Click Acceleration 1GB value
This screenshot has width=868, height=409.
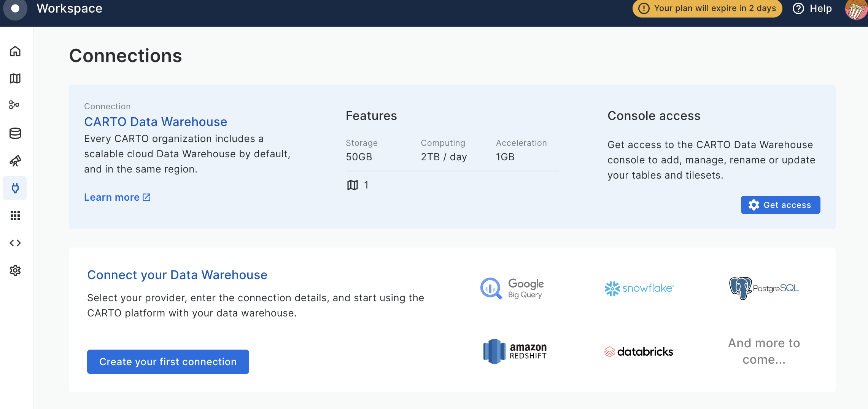click(x=505, y=157)
